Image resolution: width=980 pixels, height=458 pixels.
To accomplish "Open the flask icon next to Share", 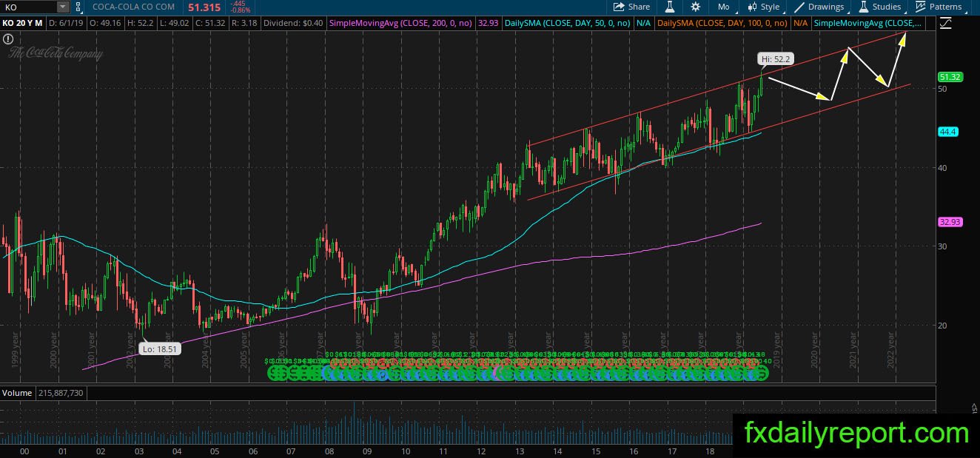I will (670, 7).
